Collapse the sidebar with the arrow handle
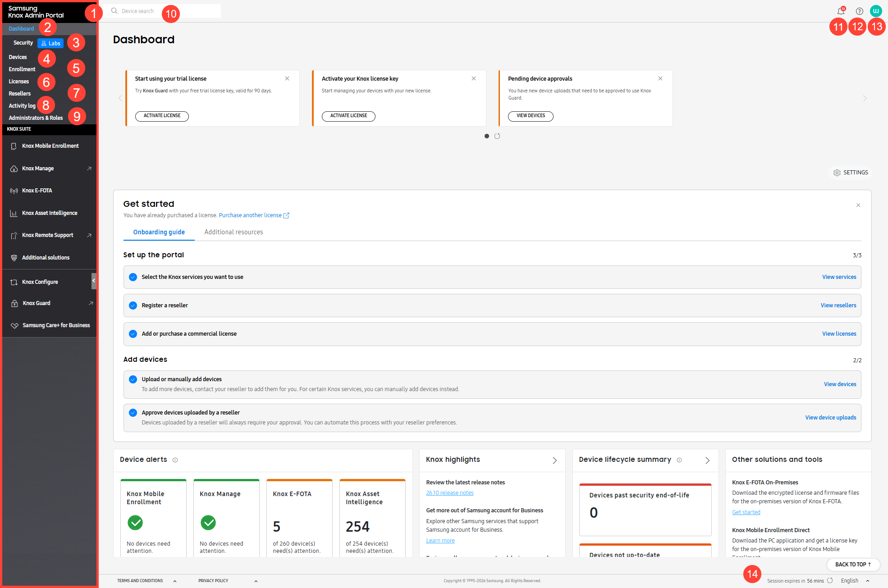 [94, 280]
